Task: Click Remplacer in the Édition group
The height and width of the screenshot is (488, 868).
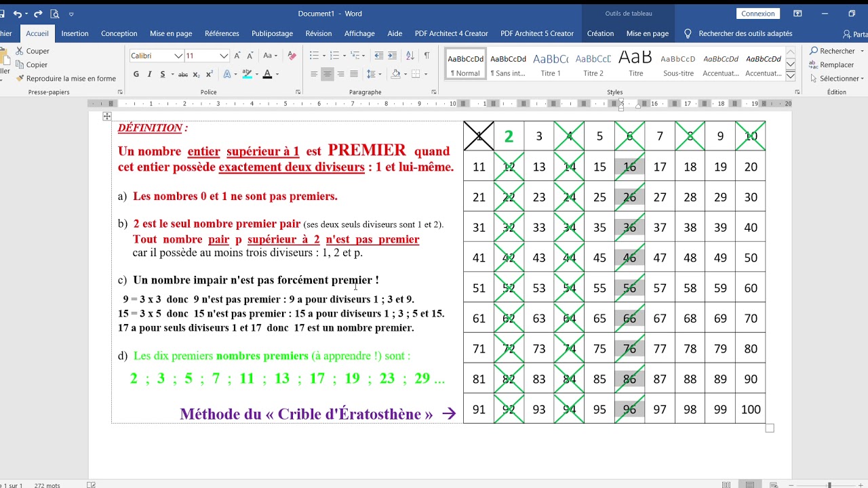Action: click(x=832, y=64)
